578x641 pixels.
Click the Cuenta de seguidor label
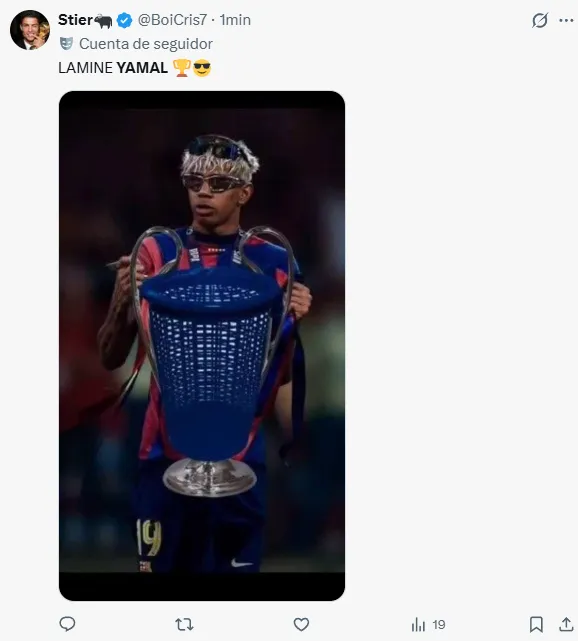click(x=146, y=44)
